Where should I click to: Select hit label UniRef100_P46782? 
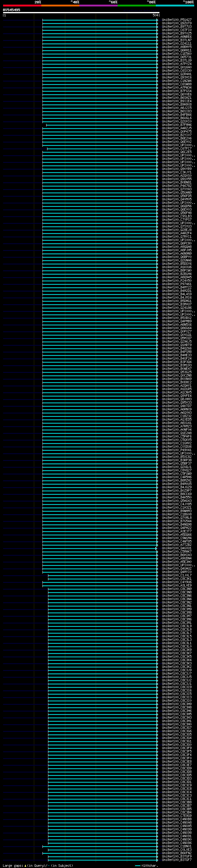177,186
